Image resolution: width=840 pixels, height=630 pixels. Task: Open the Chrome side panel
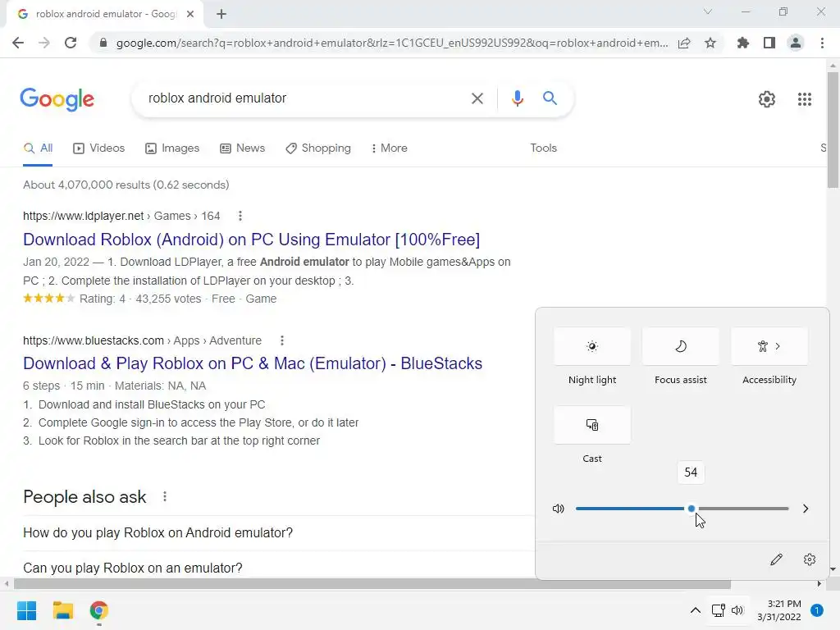[x=769, y=43]
